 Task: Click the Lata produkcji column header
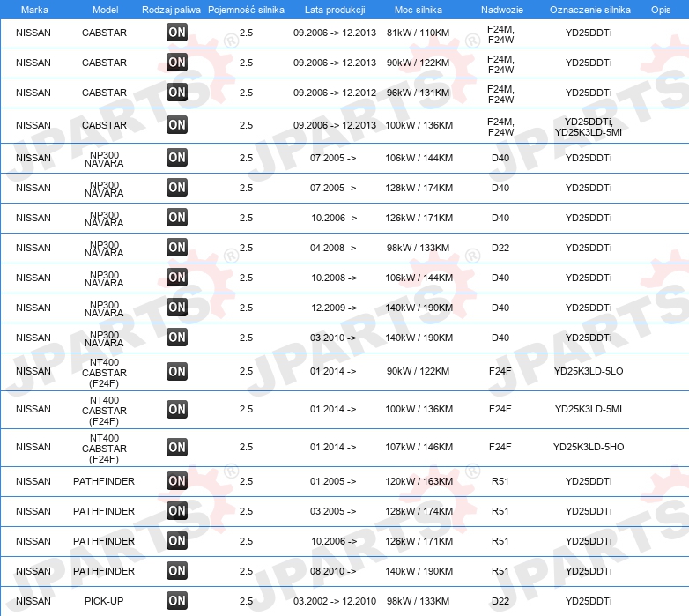[x=335, y=10]
